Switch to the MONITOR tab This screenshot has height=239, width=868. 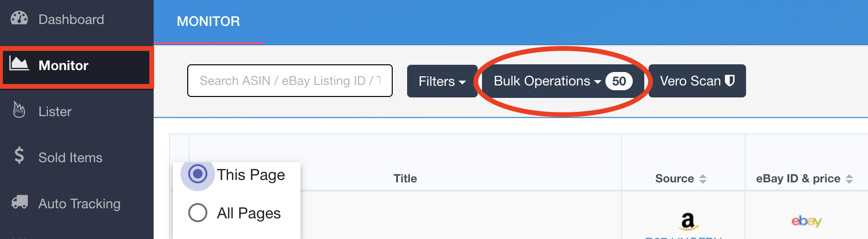pos(208,21)
